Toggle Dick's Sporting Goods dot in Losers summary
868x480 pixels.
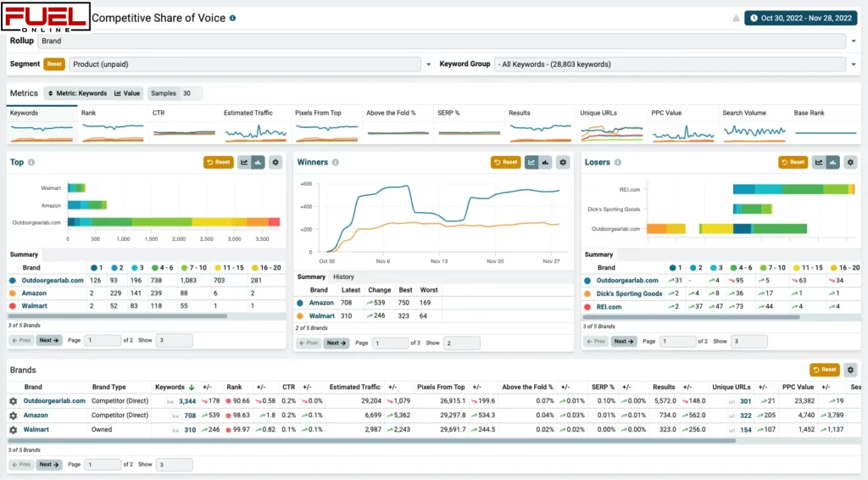(x=588, y=294)
